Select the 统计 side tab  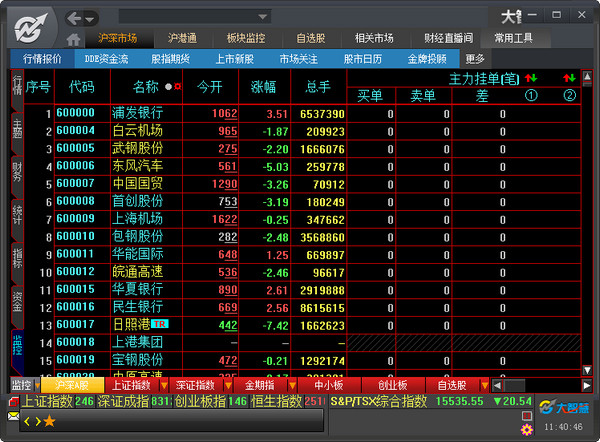18,219
